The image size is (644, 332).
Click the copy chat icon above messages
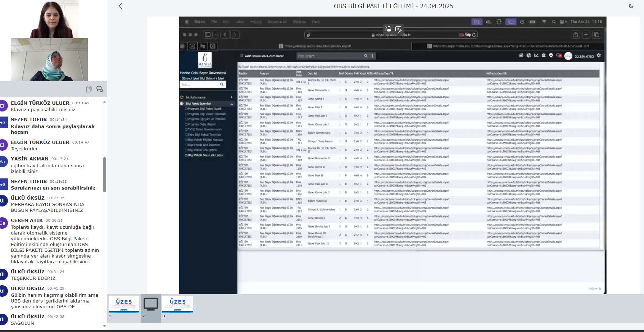(x=89, y=89)
